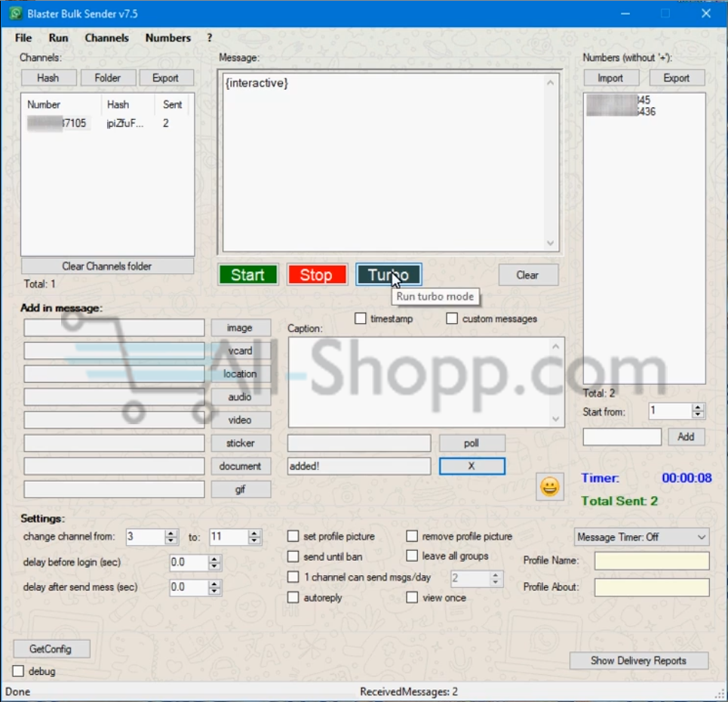Open the Channels menu
Screen dimensions: 728x702
click(x=106, y=38)
